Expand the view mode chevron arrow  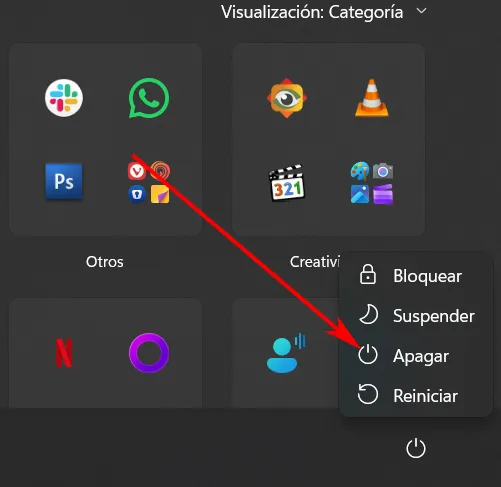(x=421, y=11)
